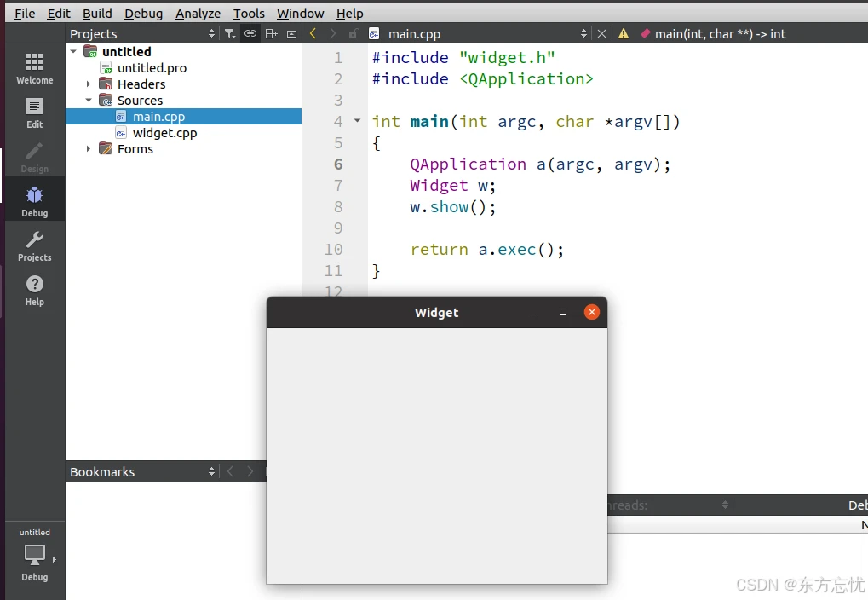This screenshot has height=600, width=868.
Task: Expand the Headers folder
Action: (x=89, y=84)
